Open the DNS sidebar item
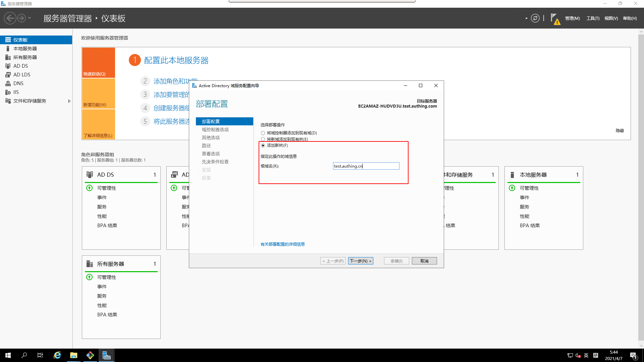This screenshot has height=362, width=644. click(18, 83)
